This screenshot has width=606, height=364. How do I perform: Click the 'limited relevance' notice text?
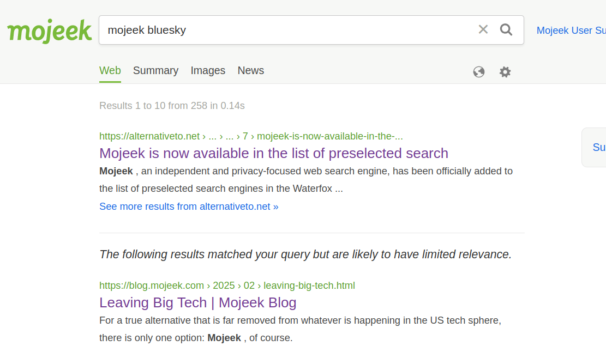tap(305, 254)
